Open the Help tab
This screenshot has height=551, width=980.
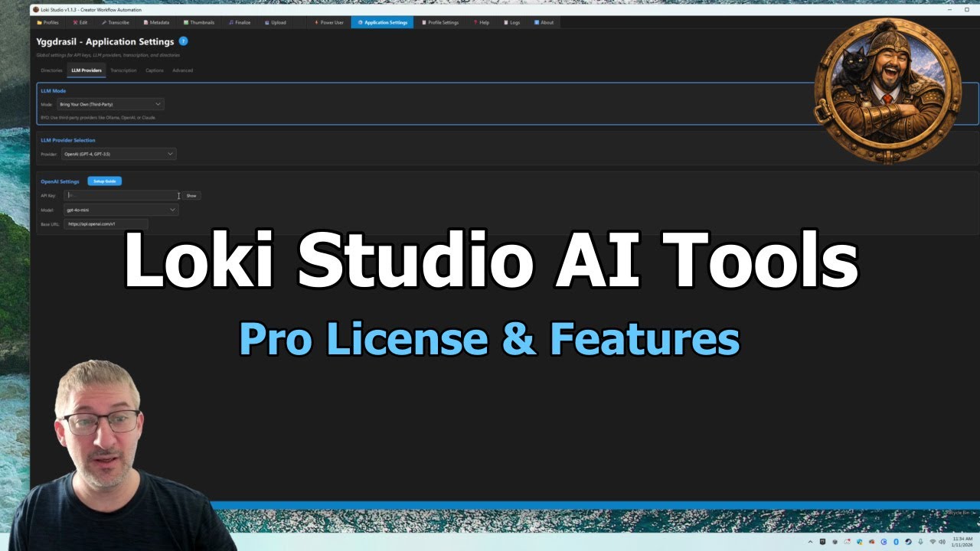[482, 22]
